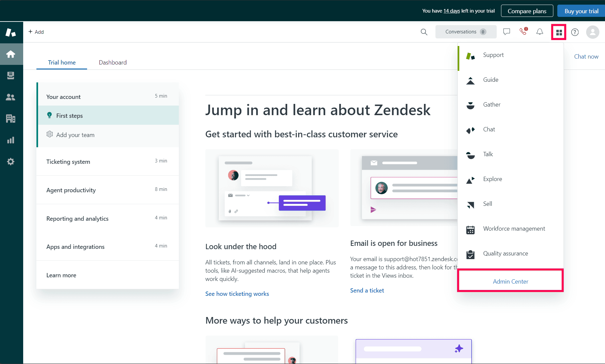Select Sell in the products menu
The width and height of the screenshot is (605, 364).
[511, 204]
